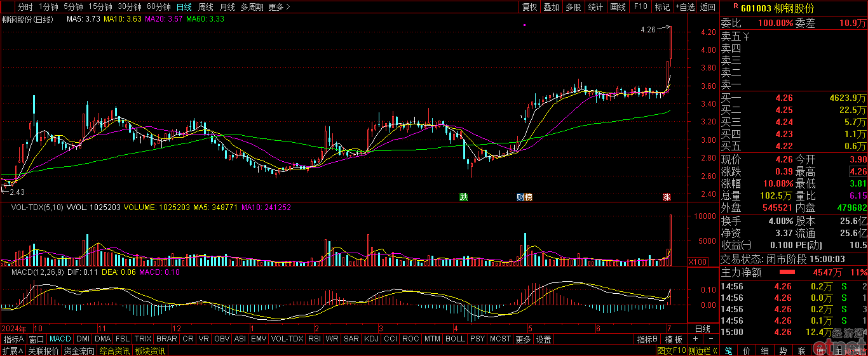Click the red 涨 marker on chart
The image size is (868, 356).
point(667,197)
